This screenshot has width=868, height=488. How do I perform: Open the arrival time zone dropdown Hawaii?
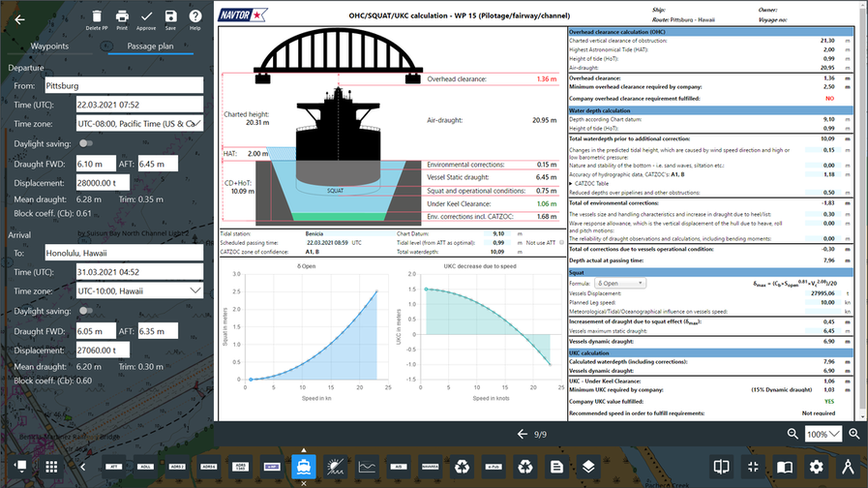(139, 290)
